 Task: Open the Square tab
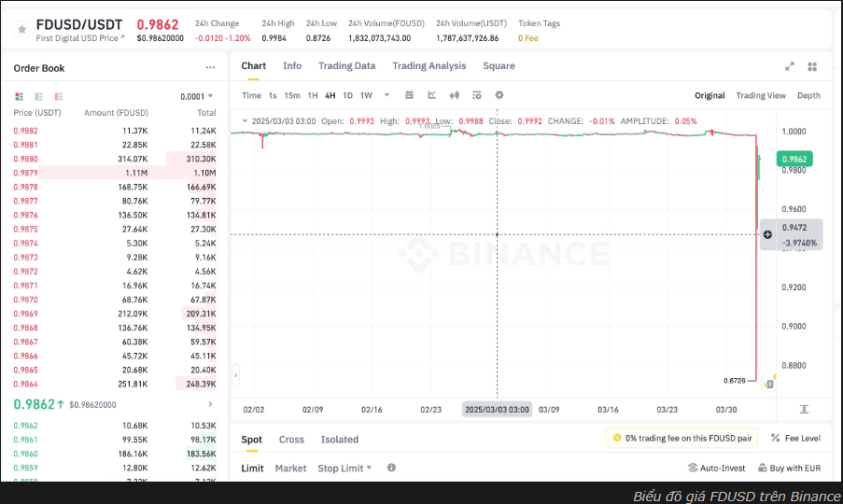click(x=499, y=65)
